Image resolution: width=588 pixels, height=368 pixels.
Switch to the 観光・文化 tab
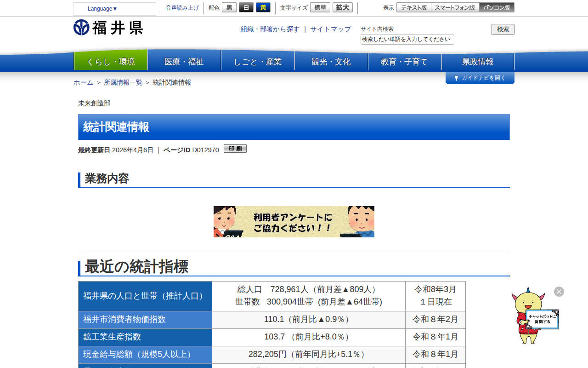coord(331,61)
